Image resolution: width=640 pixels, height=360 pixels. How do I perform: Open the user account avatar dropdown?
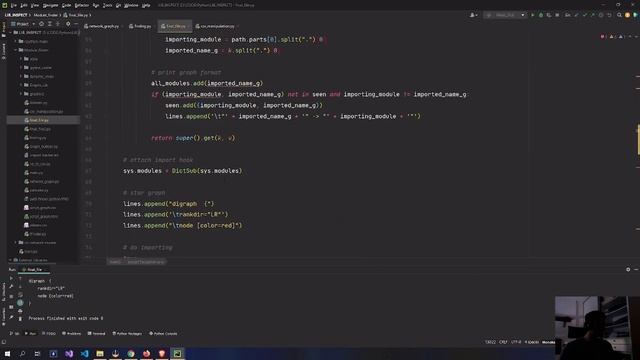point(474,15)
